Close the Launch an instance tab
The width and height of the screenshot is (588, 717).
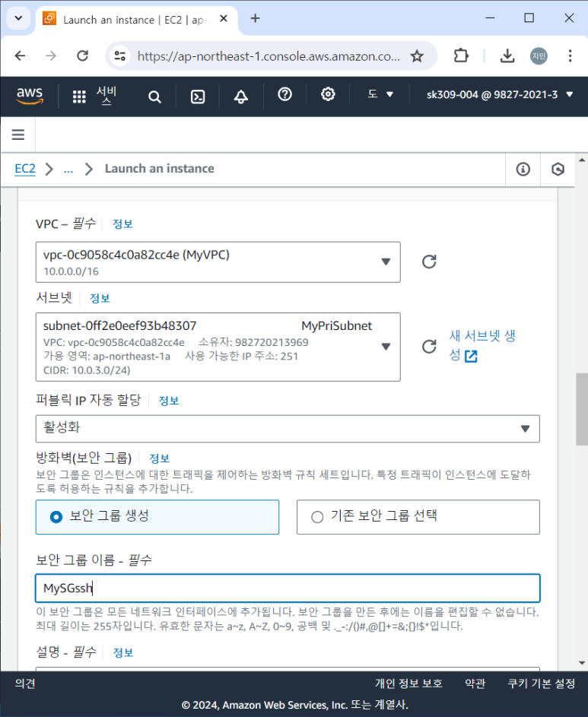pos(224,18)
